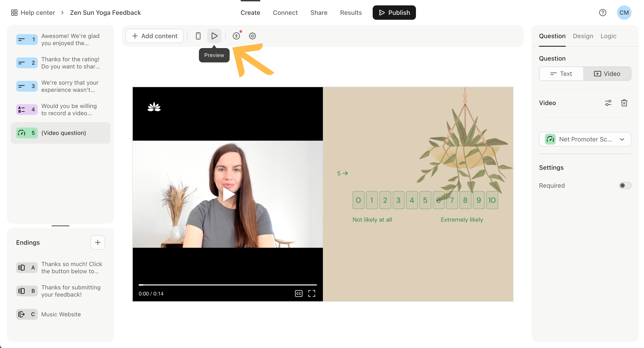The image size is (644, 348).
Task: Select ending C Music Website
Action: point(61,314)
